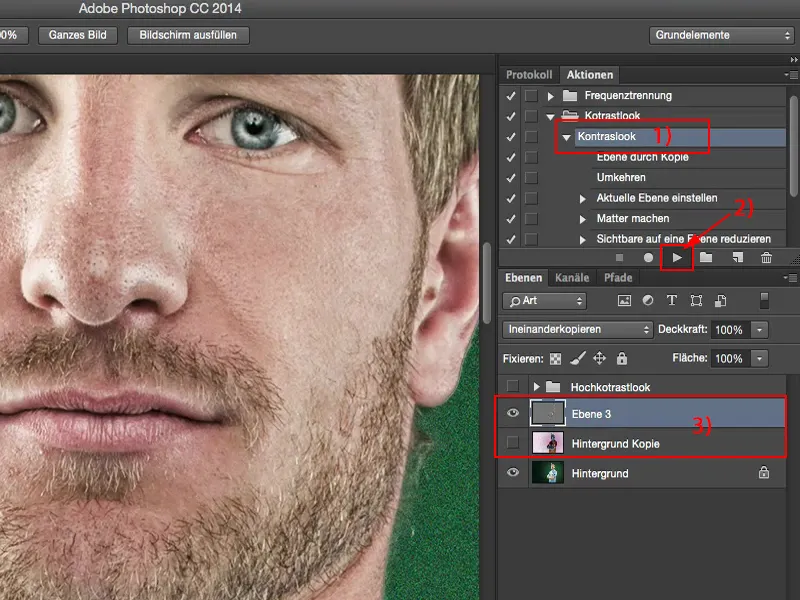Lock all padlock icon beside Fixieren
The width and height of the screenshot is (800, 600).
coord(621,358)
